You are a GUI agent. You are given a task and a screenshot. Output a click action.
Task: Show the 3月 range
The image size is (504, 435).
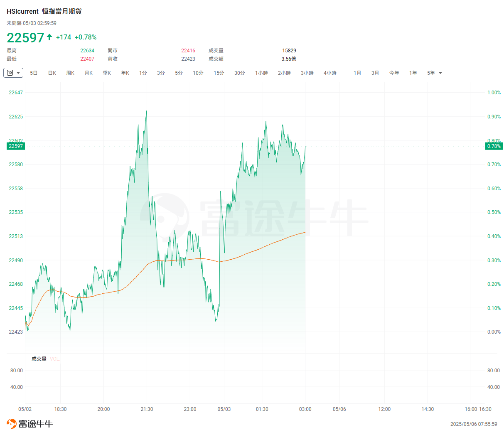coord(375,73)
